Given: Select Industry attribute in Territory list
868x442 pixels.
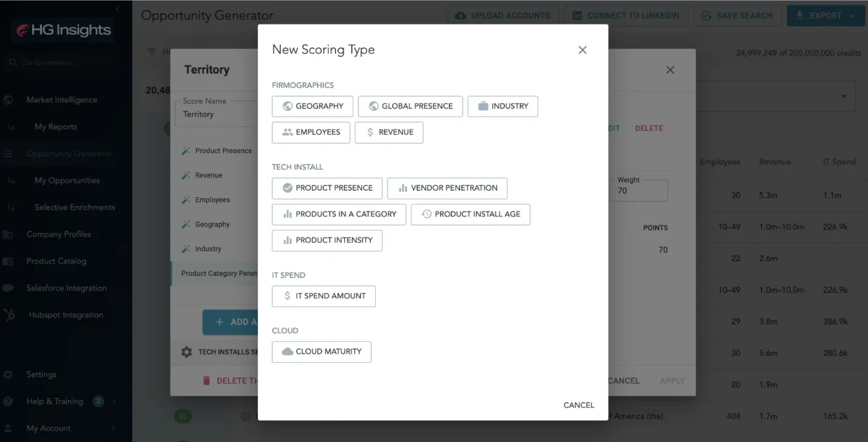Looking at the screenshot, I should point(215,249).
